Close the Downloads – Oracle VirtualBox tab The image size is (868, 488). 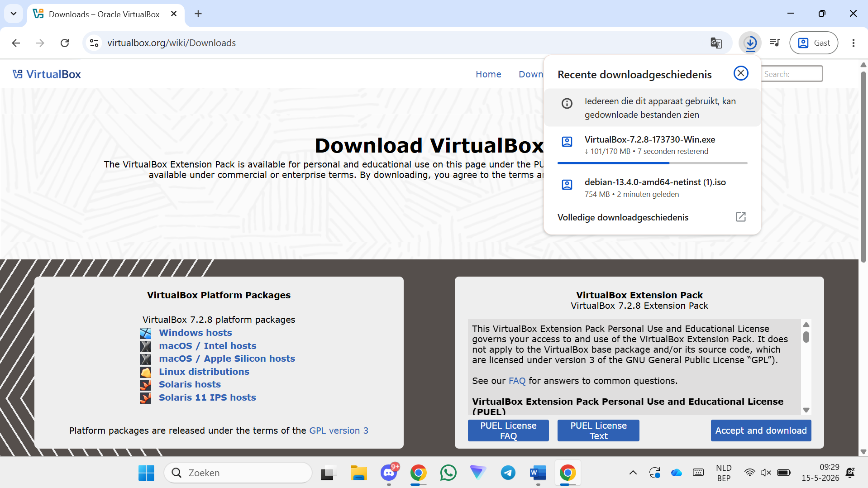[174, 14]
